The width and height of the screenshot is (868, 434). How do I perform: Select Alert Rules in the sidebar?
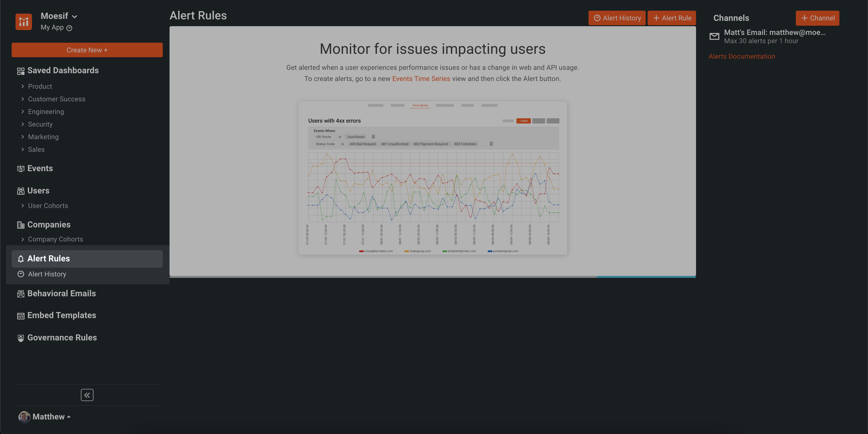coord(48,259)
